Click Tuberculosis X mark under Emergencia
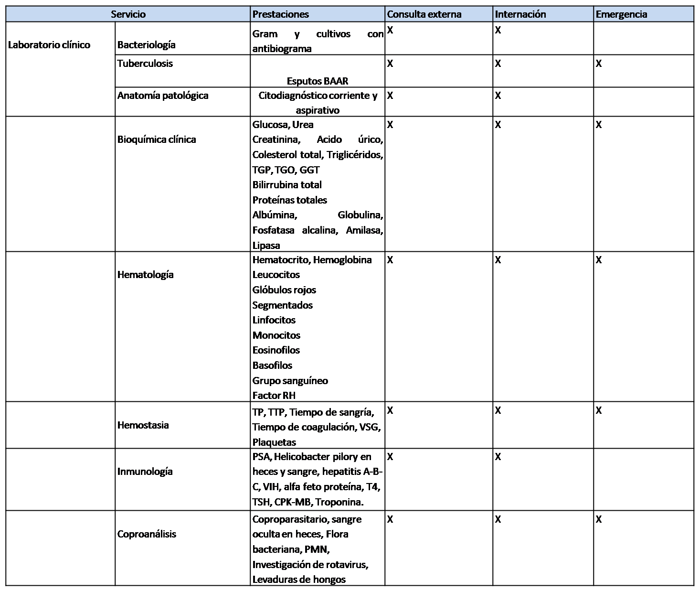The height and width of the screenshot is (591, 700). (599, 64)
